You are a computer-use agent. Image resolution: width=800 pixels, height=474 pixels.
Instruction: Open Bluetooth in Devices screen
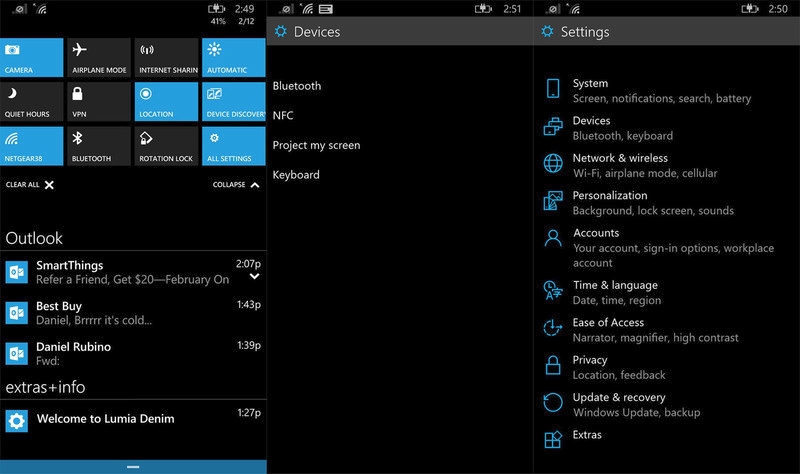297,86
